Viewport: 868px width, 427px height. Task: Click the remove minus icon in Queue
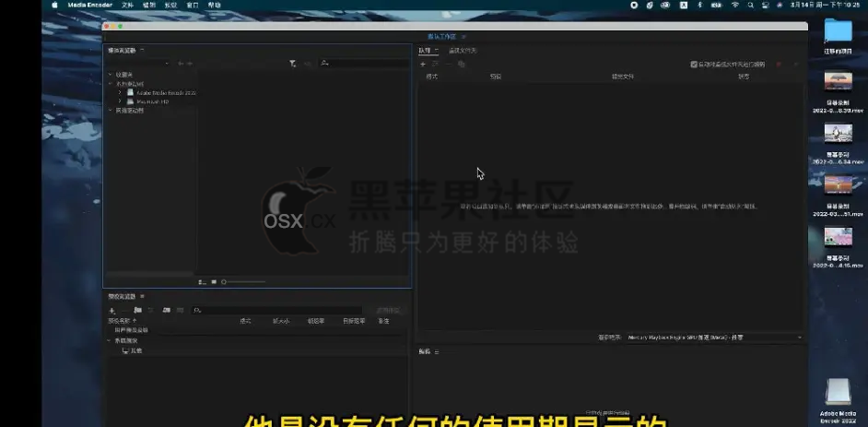click(x=449, y=65)
